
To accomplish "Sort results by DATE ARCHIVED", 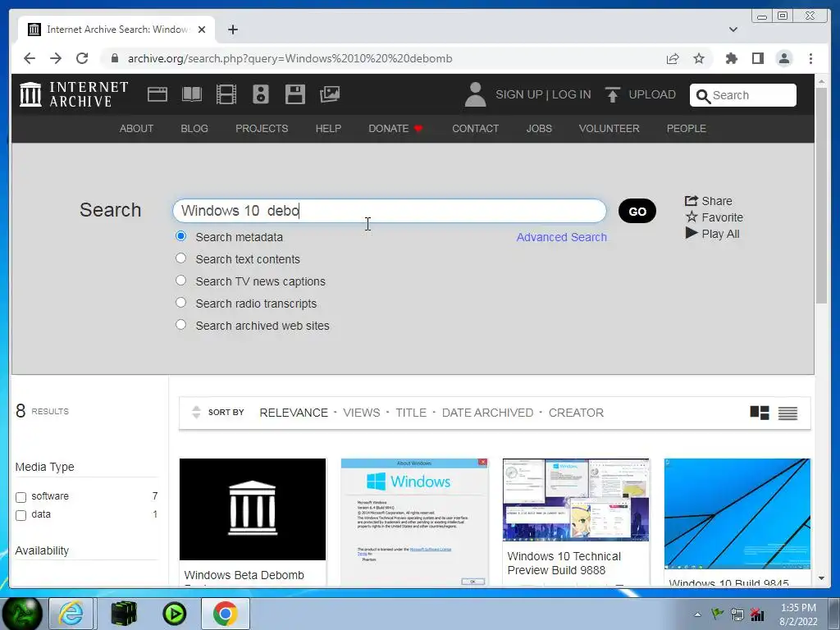I will coord(487,413).
